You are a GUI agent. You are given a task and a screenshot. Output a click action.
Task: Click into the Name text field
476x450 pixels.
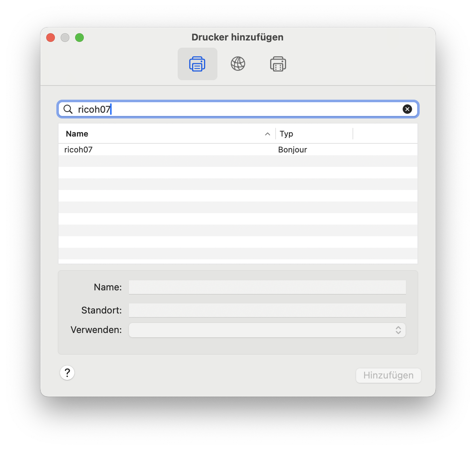[x=267, y=287]
